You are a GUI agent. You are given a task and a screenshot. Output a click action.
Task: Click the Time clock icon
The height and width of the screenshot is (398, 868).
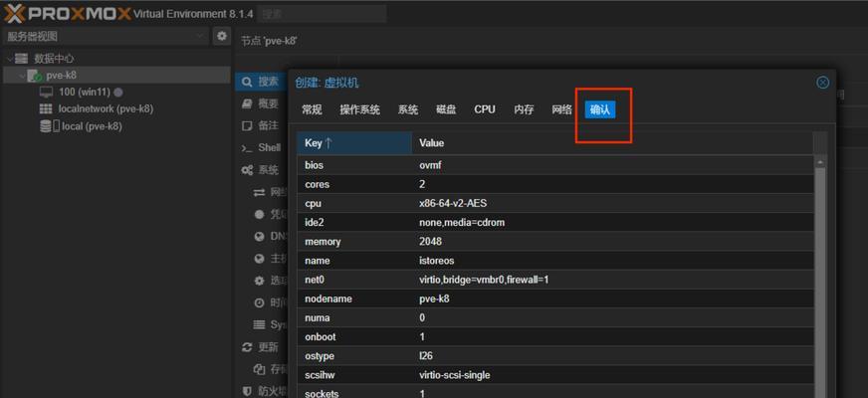coord(259,302)
